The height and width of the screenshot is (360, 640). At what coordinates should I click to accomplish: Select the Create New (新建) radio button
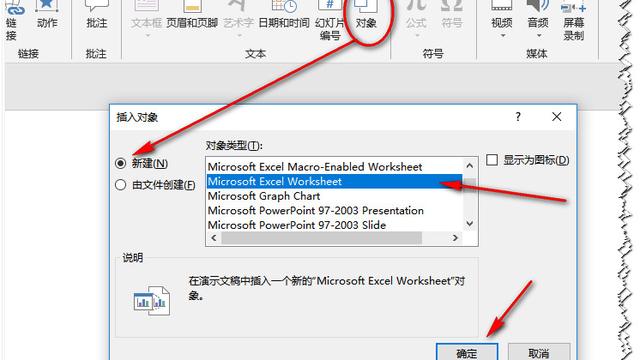[120, 164]
